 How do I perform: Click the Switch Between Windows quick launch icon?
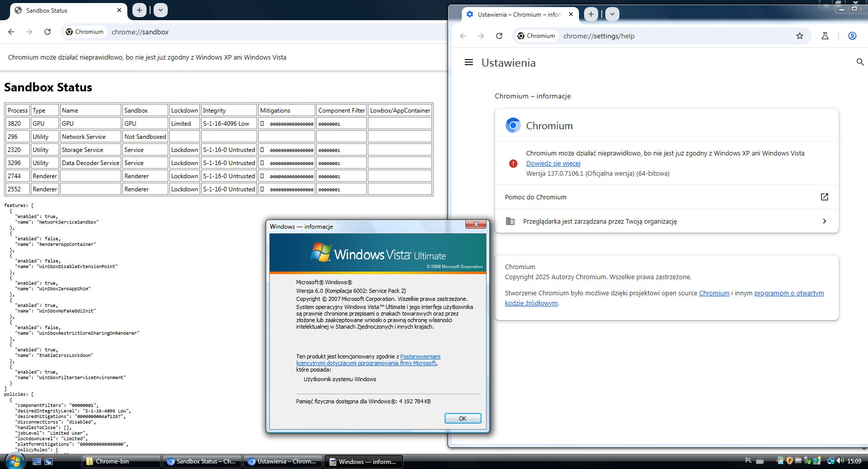click(49, 461)
